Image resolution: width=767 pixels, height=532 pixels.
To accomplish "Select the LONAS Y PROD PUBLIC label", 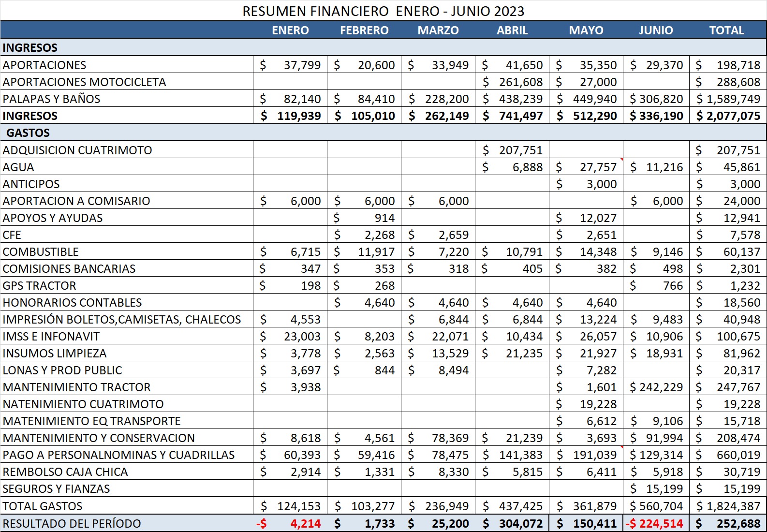I will click(62, 370).
